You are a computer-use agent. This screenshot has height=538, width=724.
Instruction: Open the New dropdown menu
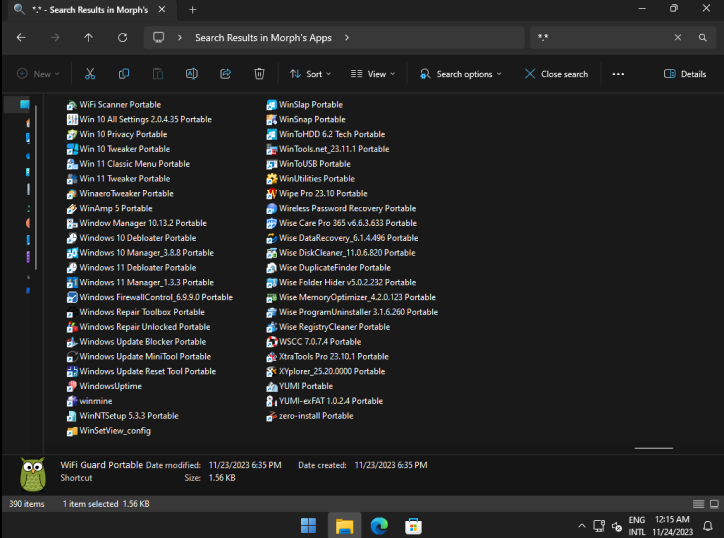coord(38,74)
